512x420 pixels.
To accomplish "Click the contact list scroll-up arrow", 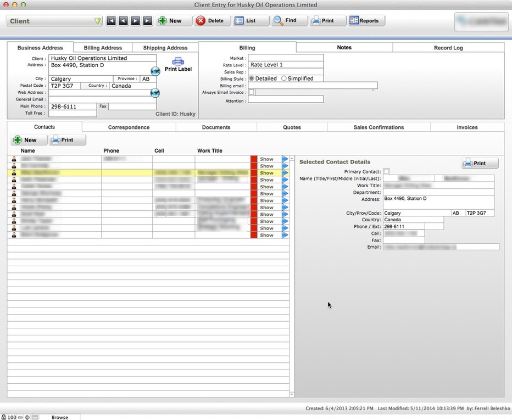I will coord(292,158).
